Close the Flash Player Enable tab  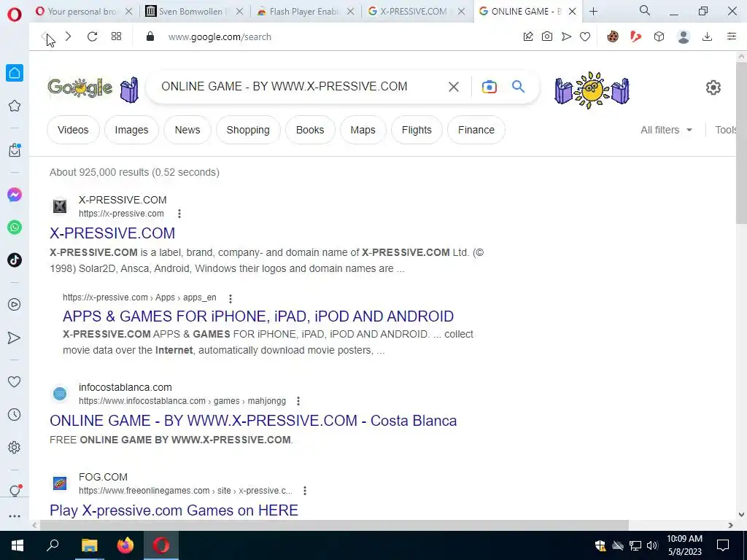pos(351,12)
